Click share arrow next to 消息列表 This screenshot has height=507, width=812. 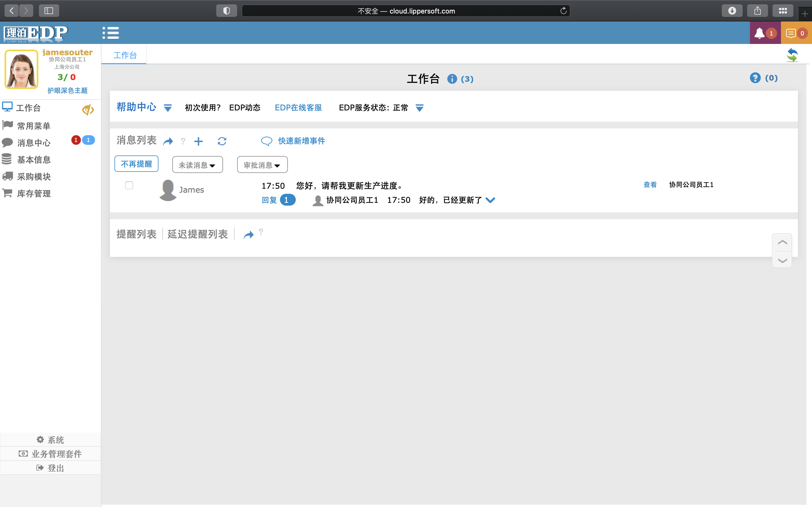point(168,141)
